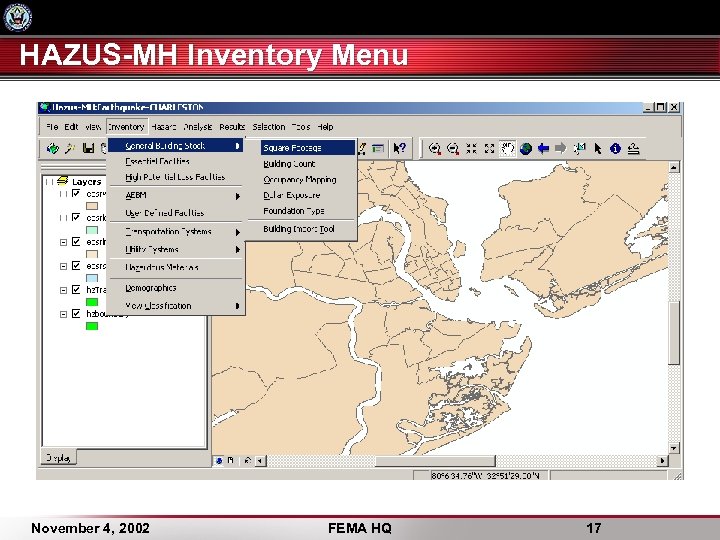
Task: Click the Data View globe icon below map
Action: click(219, 460)
